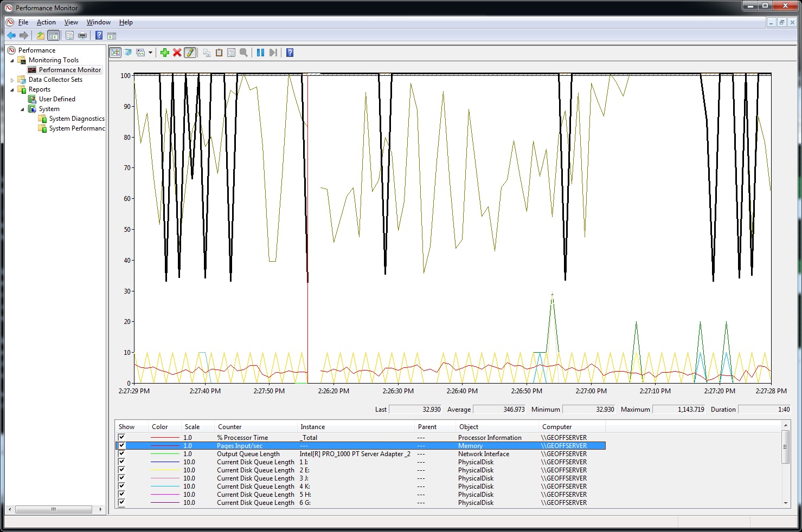Open the View menu

(x=71, y=22)
